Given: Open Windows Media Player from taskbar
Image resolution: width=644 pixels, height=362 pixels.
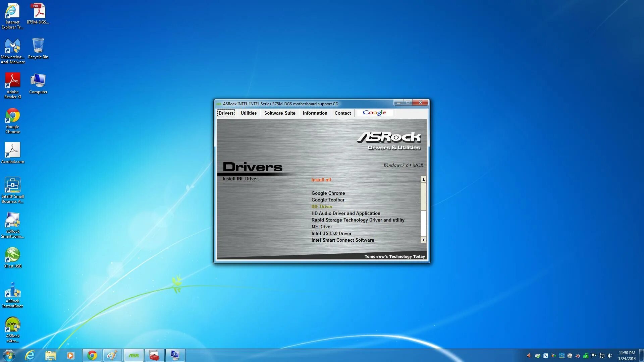Looking at the screenshot, I should coord(71,355).
